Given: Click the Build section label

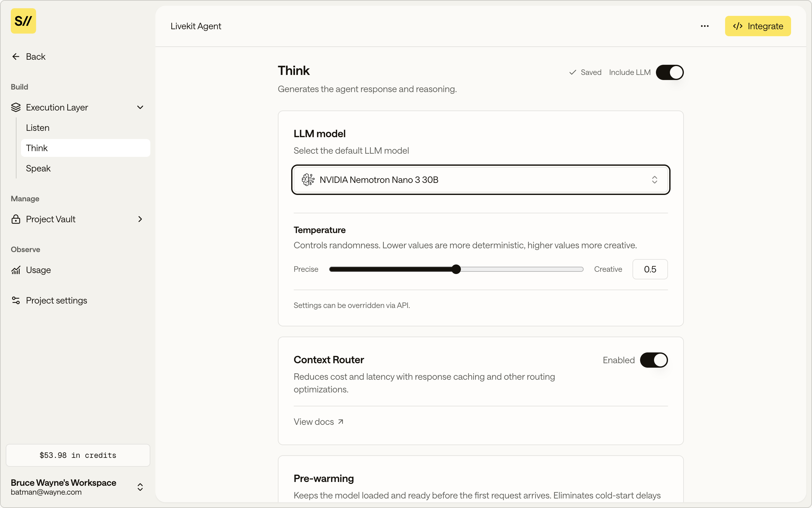Looking at the screenshot, I should tap(19, 87).
